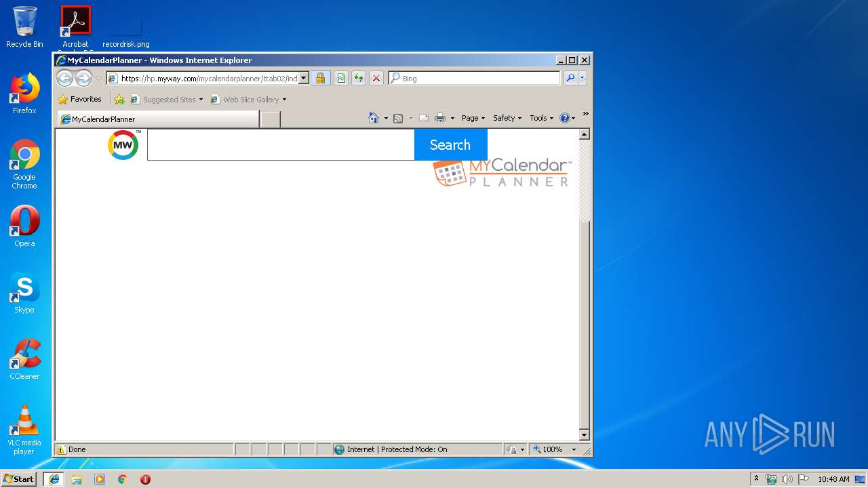Expand the command bar overflow chevron
The height and width of the screenshot is (488, 868).
(585, 114)
